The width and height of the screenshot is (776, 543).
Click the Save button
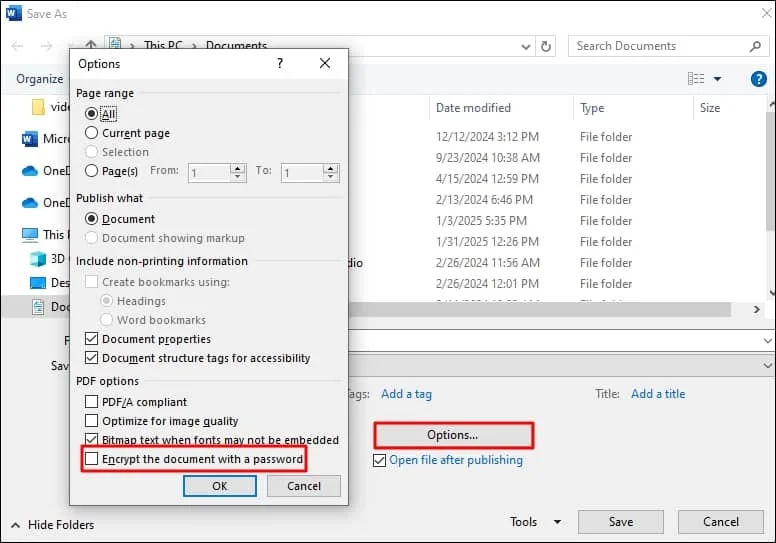[x=621, y=522]
